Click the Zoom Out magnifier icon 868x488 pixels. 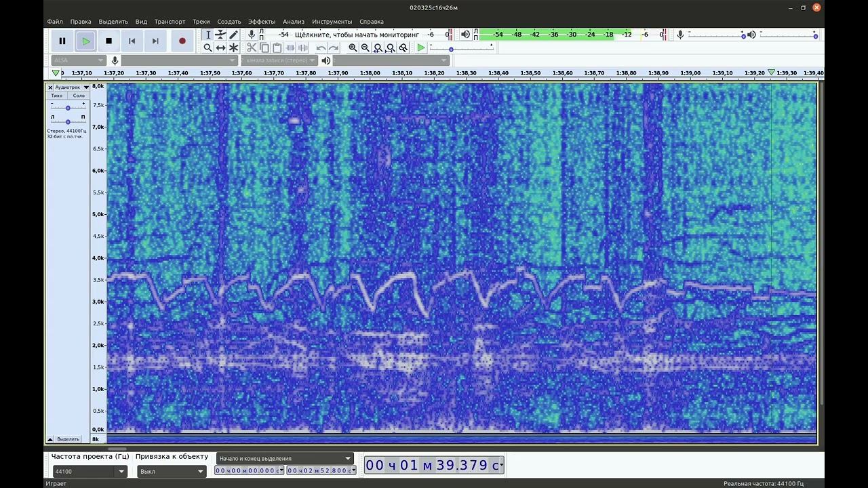coord(366,47)
